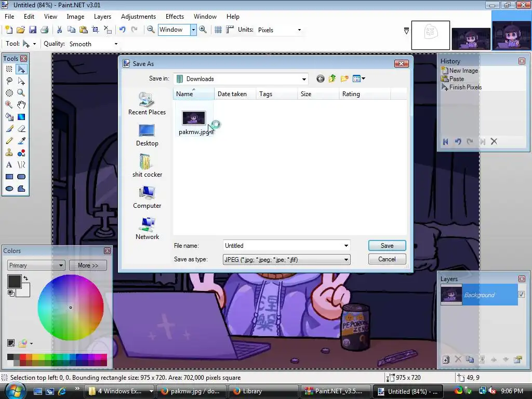Choose the Paint Bucket tool
532x399 pixels.
[x=9, y=117]
